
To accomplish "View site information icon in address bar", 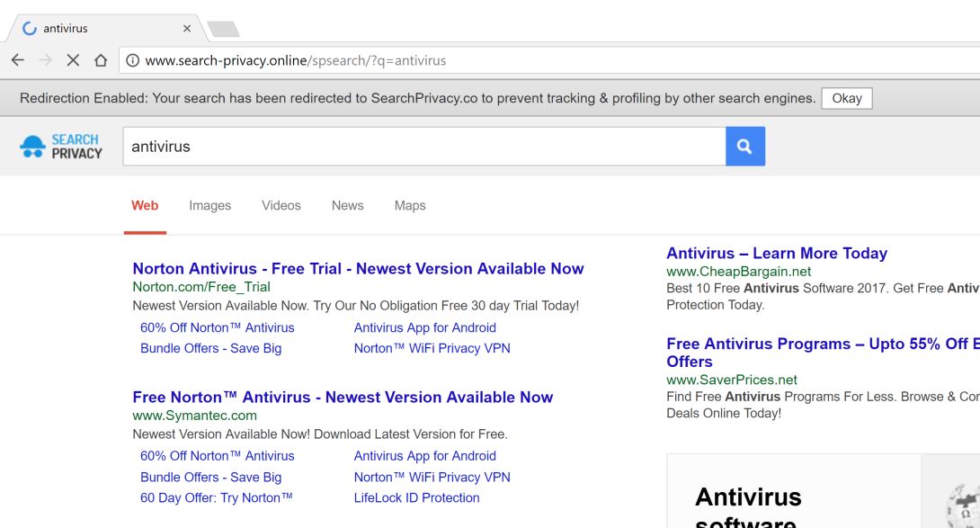I will [x=132, y=60].
